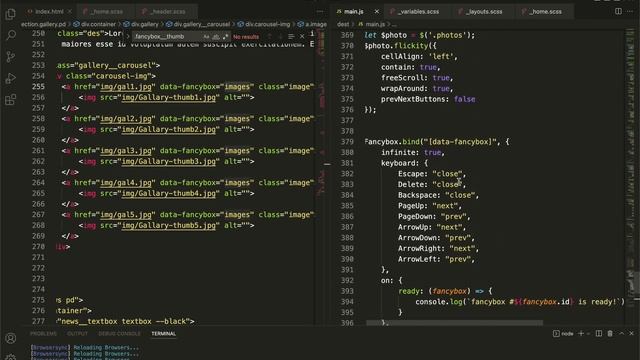
Task: Click horizontal scrollbar in main.js editor
Action: [x=454, y=323]
